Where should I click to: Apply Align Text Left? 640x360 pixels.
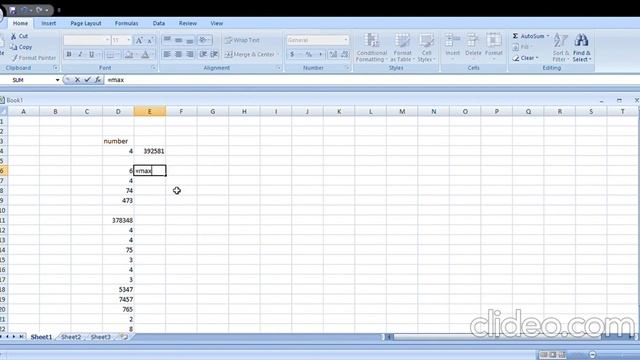pyautogui.click(x=167, y=54)
